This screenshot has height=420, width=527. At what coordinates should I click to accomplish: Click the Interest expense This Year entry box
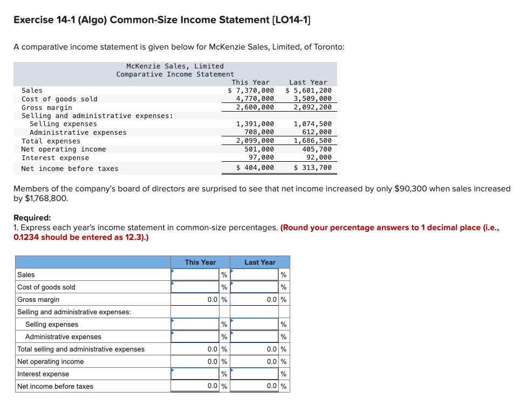195,374
